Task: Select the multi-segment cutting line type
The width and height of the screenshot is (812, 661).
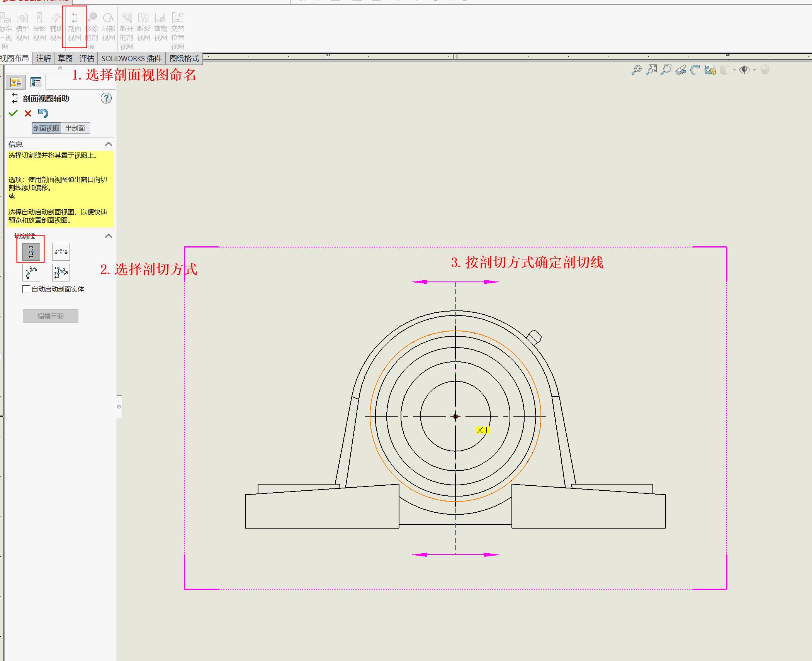Action: [x=60, y=272]
